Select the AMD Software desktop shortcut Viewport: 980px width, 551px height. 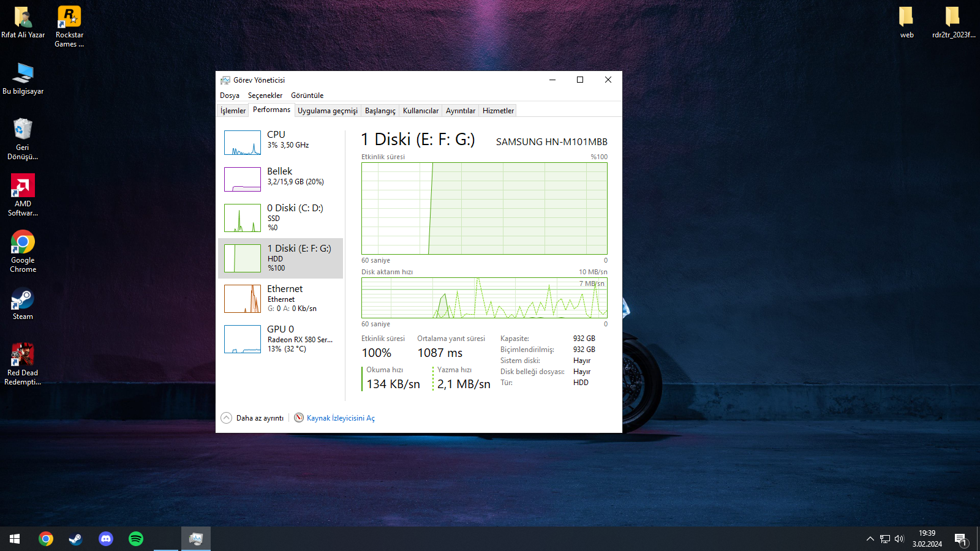pyautogui.click(x=23, y=195)
